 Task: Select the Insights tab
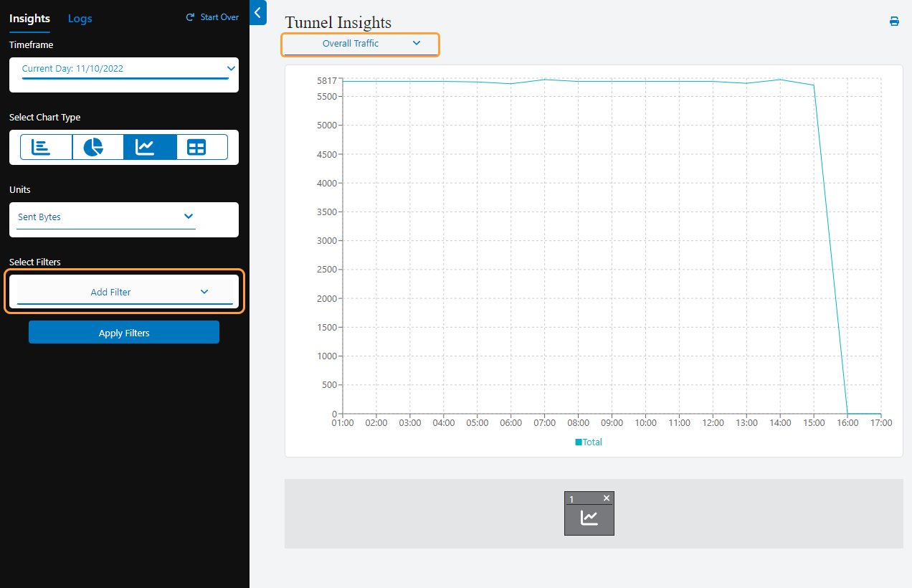[29, 19]
